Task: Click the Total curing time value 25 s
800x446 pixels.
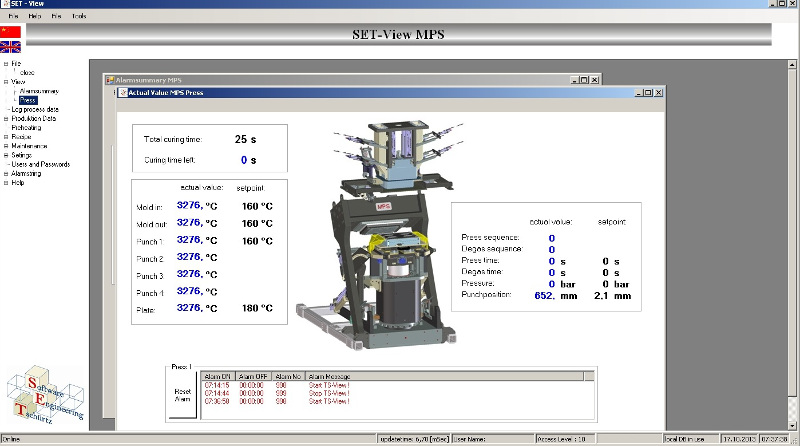Action: 245,139
